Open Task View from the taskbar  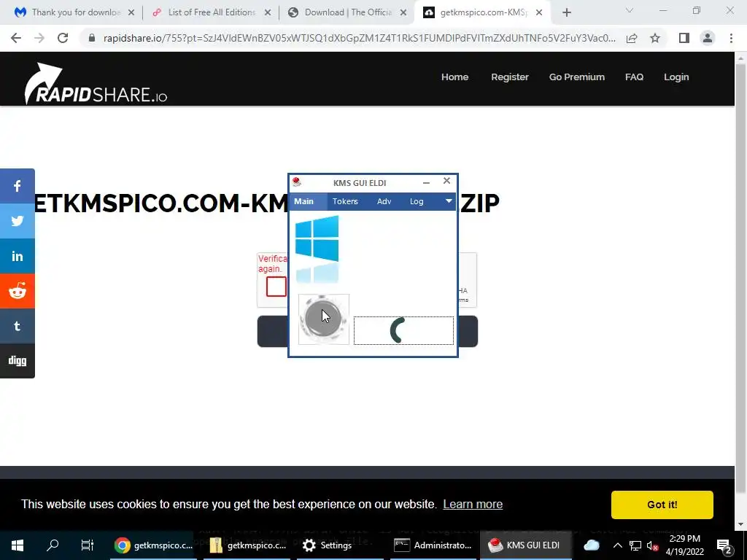click(88, 545)
